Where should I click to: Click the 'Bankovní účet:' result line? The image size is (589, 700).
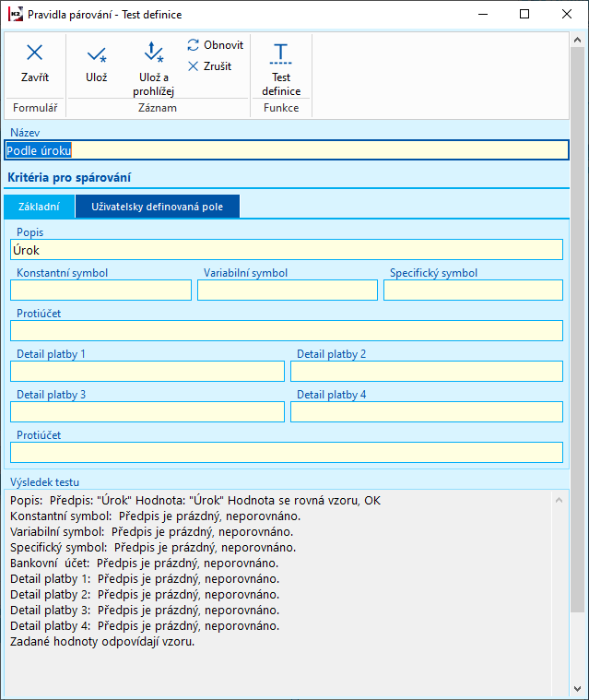(144, 564)
